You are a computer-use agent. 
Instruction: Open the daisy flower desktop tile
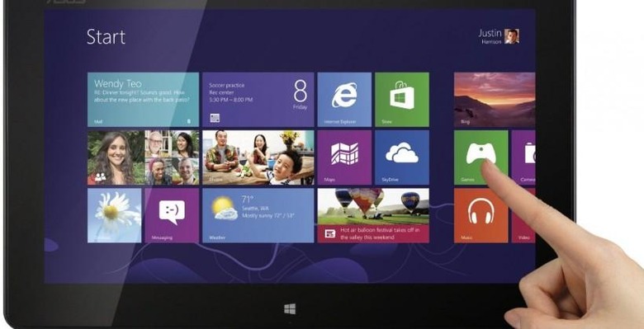coord(114,215)
